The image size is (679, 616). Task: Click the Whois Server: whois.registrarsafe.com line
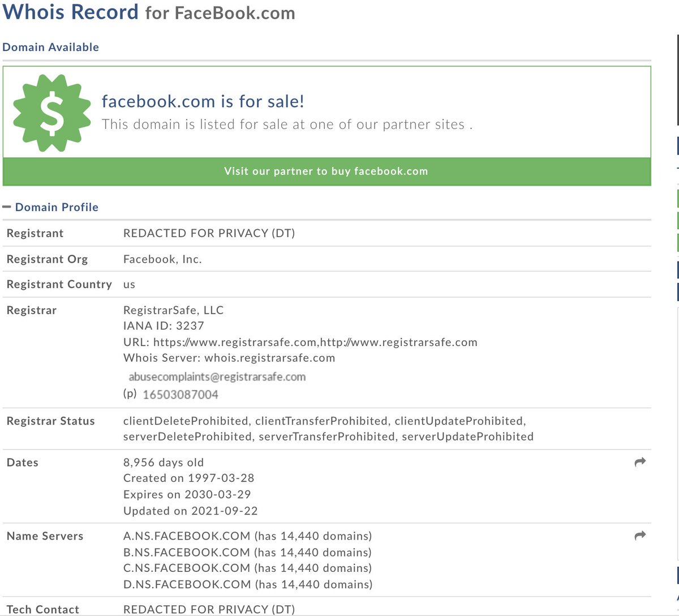229,358
